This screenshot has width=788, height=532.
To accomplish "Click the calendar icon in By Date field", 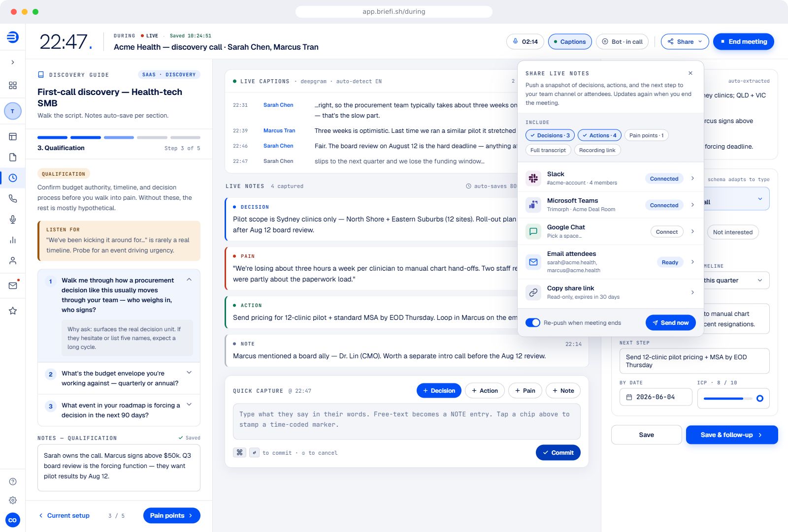I will click(x=629, y=397).
